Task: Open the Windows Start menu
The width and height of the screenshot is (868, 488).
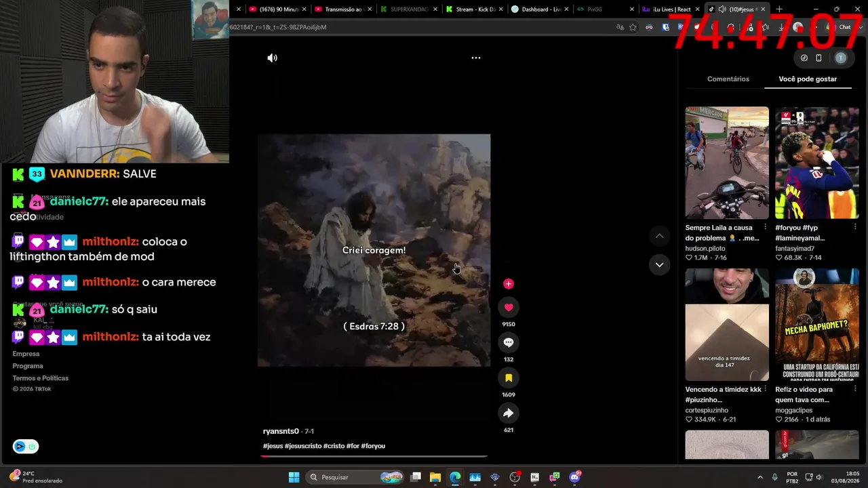Action: (x=294, y=477)
